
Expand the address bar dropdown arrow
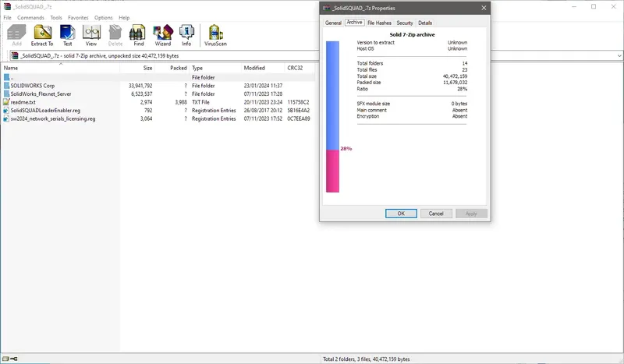[x=619, y=55]
